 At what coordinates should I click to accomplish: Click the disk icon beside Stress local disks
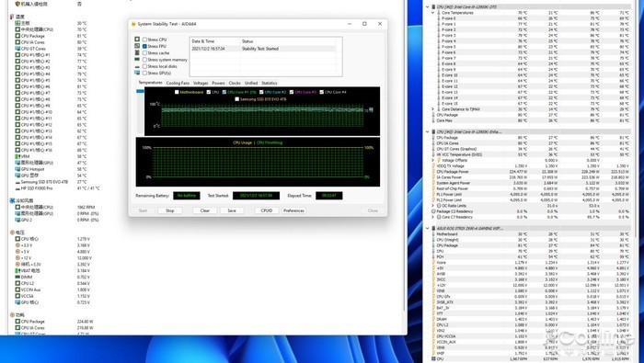(137, 66)
